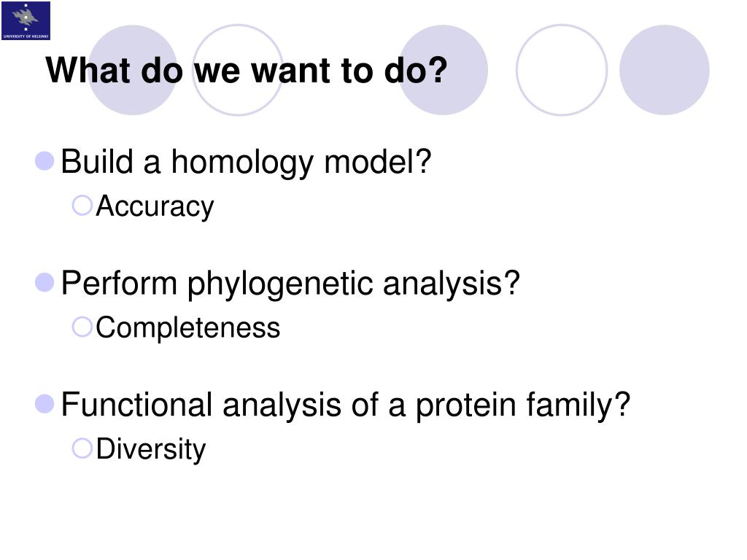Image resolution: width=747 pixels, height=560 pixels.
Task: Click the hollow bullet beside Completeness
Action: [82, 327]
